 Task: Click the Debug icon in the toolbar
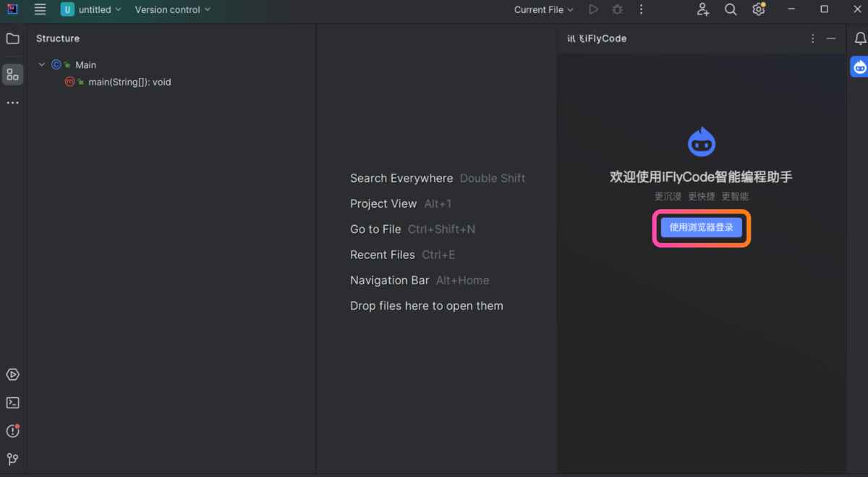(617, 9)
